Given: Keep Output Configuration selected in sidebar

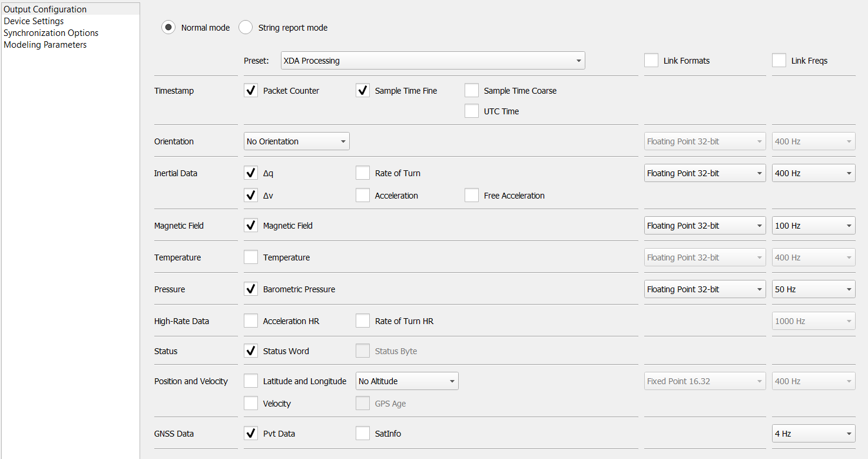Looking at the screenshot, I should click(45, 9).
